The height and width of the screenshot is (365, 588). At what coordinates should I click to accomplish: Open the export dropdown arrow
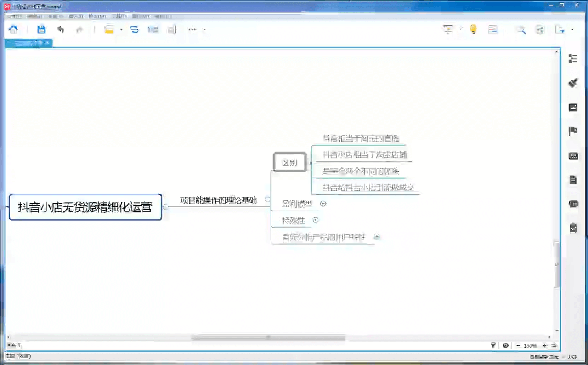click(x=572, y=29)
